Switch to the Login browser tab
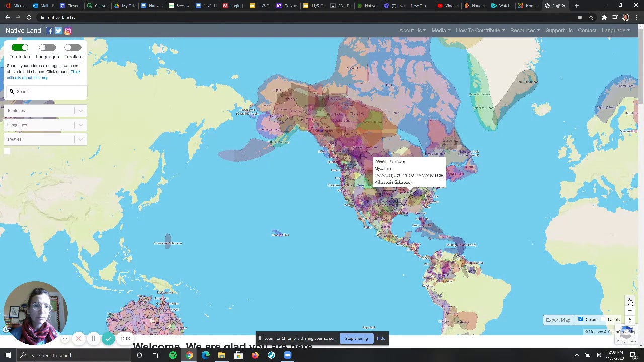644x362 pixels. click(233, 6)
